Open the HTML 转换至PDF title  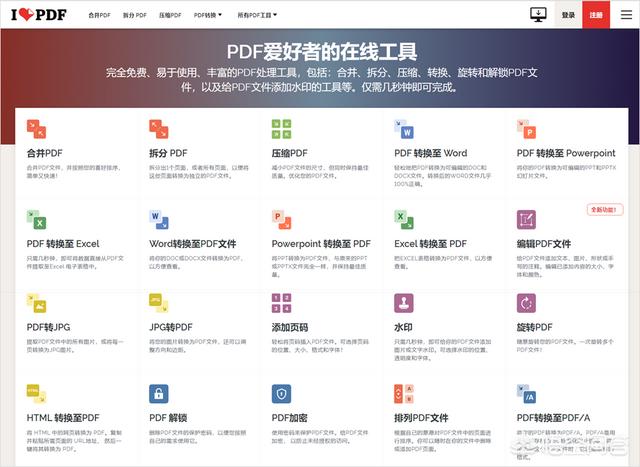pos(63,418)
